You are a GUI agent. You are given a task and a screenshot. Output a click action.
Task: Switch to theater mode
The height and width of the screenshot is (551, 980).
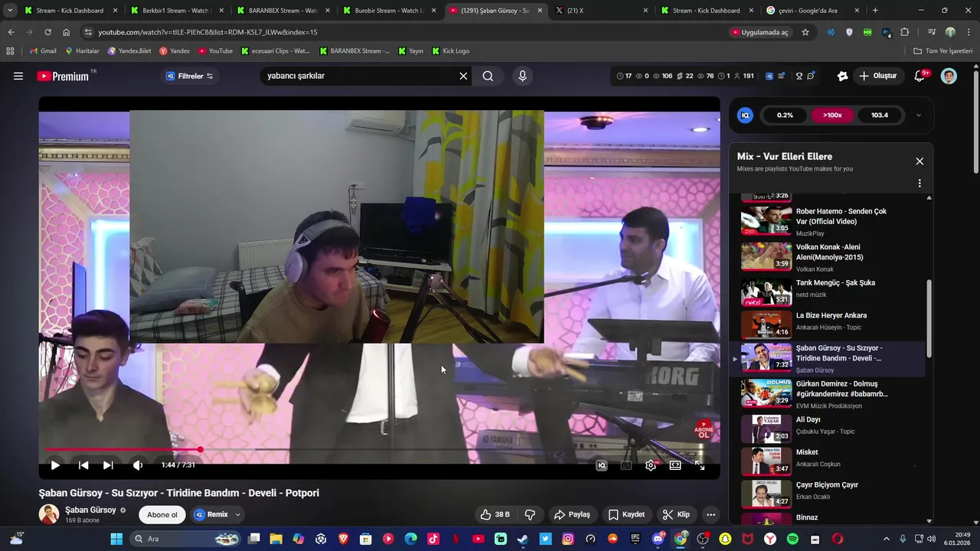[675, 465]
